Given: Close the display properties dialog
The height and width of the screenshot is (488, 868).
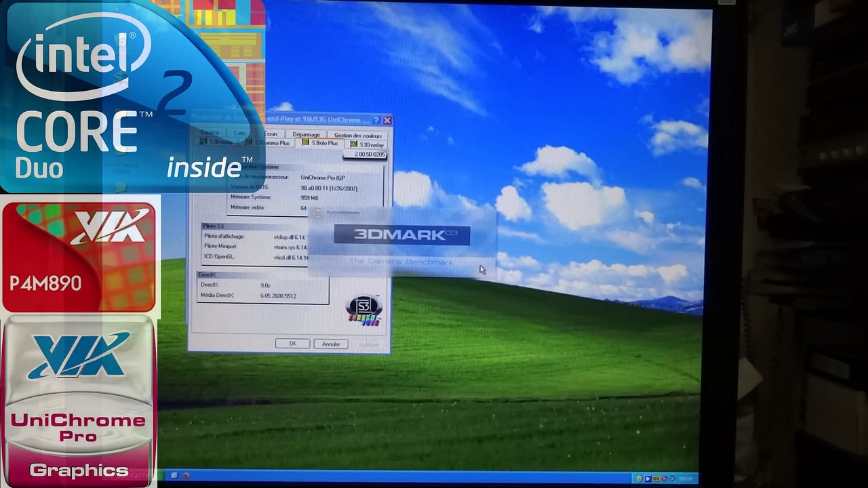Looking at the screenshot, I should coord(387,121).
